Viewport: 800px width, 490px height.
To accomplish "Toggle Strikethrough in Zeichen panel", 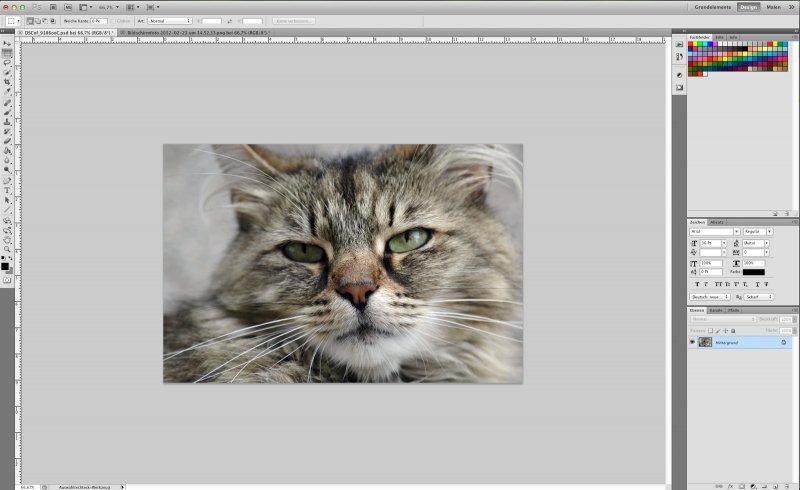I will tap(766, 284).
